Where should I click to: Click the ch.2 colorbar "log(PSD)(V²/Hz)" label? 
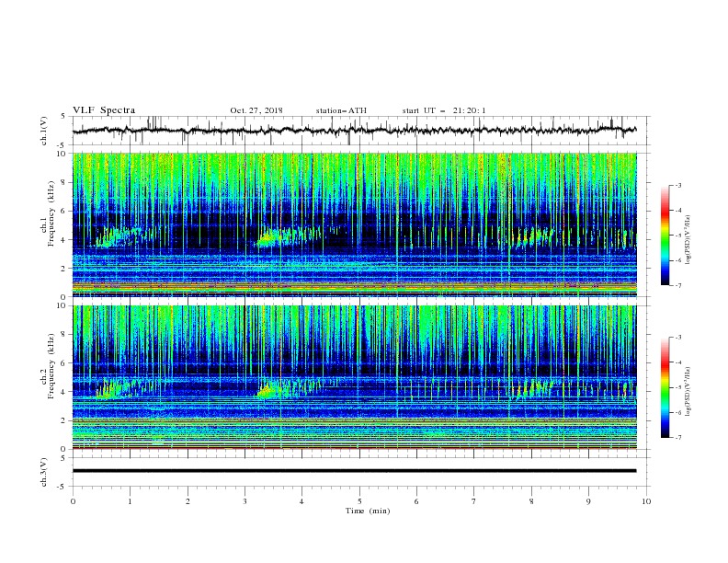coord(689,392)
